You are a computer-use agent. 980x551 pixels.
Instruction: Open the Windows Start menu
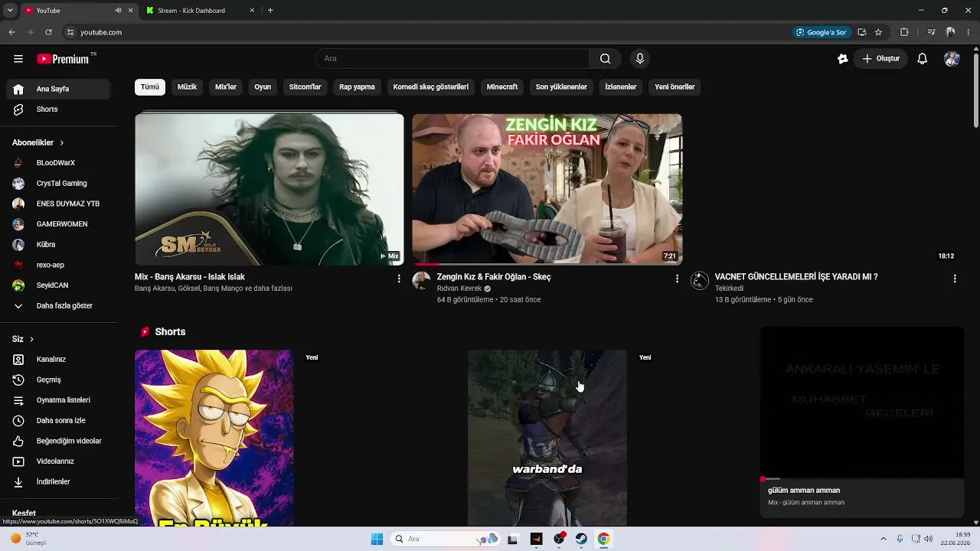click(x=377, y=539)
